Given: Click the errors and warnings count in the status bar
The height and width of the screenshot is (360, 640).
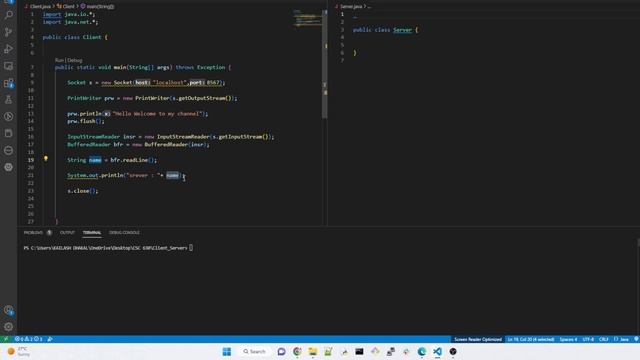Looking at the screenshot, I should pyautogui.click(x=29, y=339).
